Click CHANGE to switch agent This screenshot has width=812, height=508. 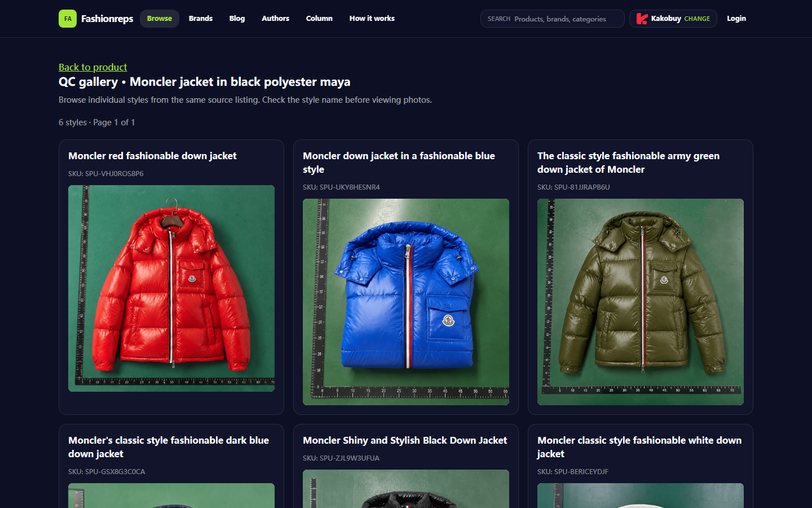coord(697,19)
